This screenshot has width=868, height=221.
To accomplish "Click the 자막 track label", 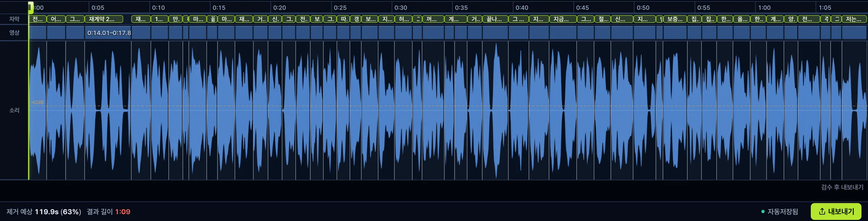I will (x=14, y=19).
